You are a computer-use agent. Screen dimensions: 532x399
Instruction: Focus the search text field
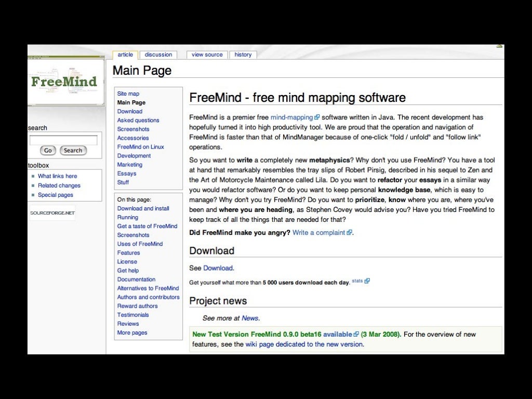click(63, 140)
